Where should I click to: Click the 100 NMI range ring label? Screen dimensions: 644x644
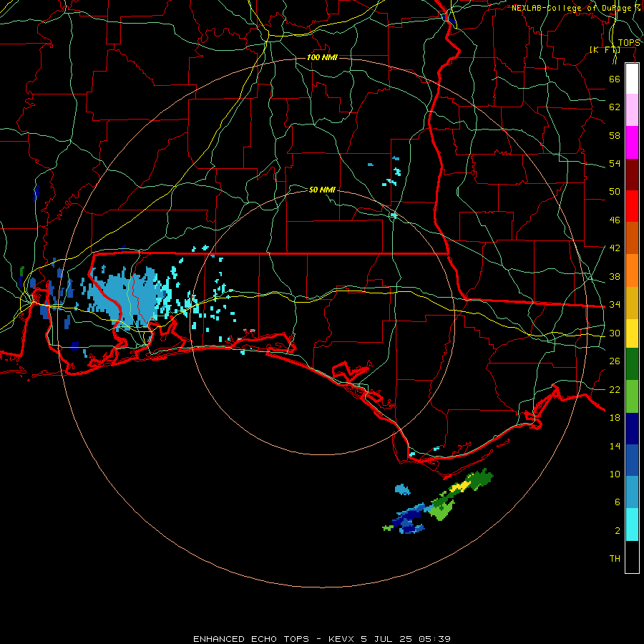[x=322, y=57]
